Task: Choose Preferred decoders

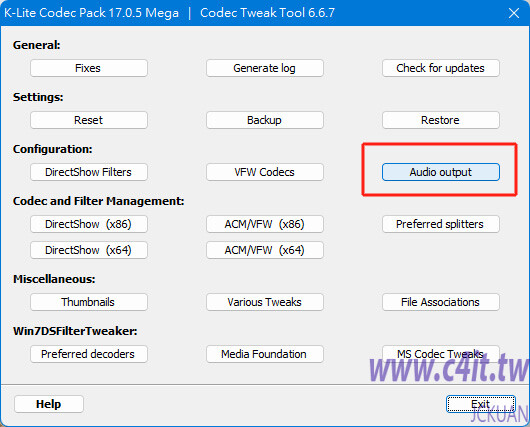Action: pos(89,354)
